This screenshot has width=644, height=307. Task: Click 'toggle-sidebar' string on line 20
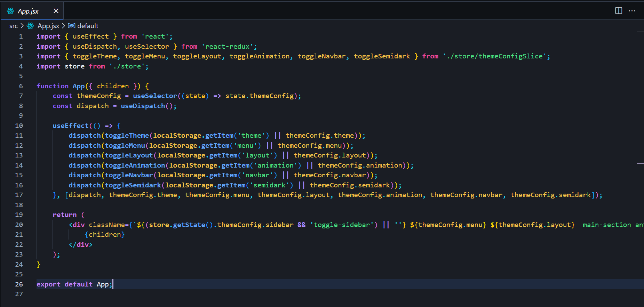[342, 225]
